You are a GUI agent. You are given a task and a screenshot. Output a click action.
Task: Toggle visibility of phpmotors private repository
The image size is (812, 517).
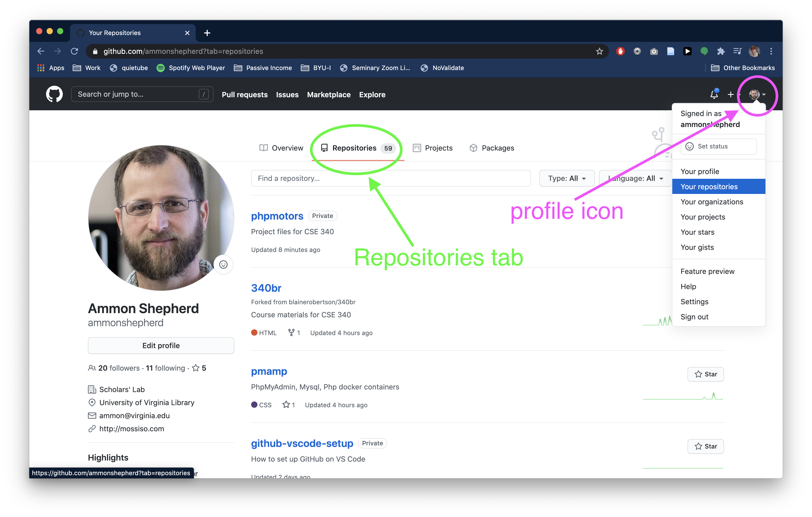(323, 216)
